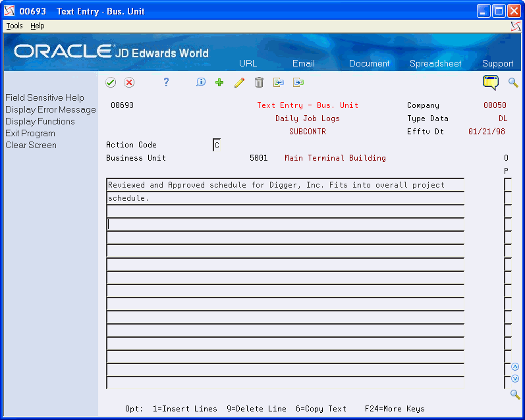Image resolution: width=525 pixels, height=420 pixels.
Task: Click the Action Code input field
Action: [x=217, y=145]
